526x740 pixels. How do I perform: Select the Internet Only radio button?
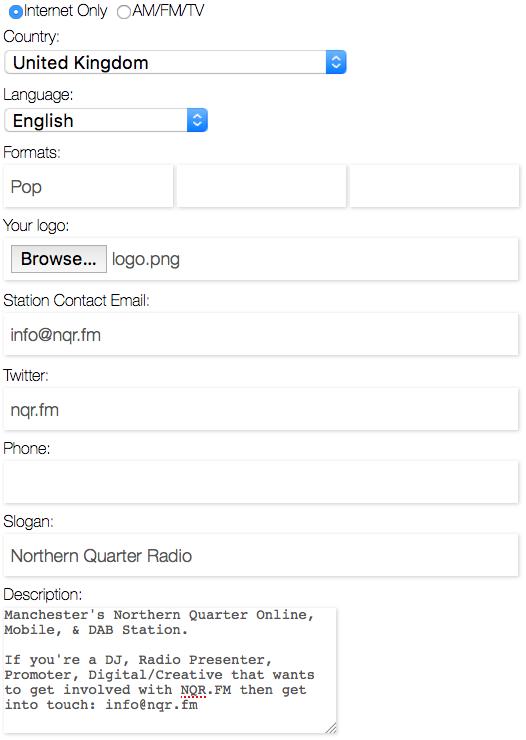click(16, 12)
